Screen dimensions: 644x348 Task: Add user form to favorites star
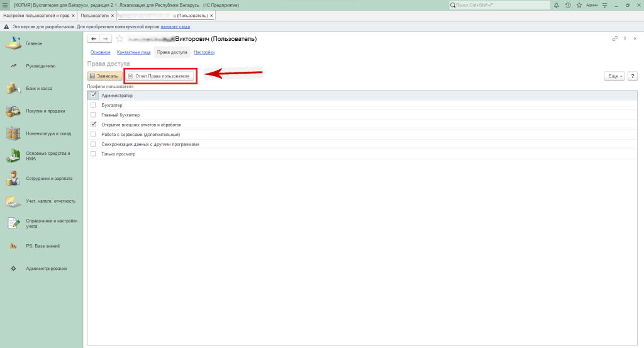tap(119, 39)
